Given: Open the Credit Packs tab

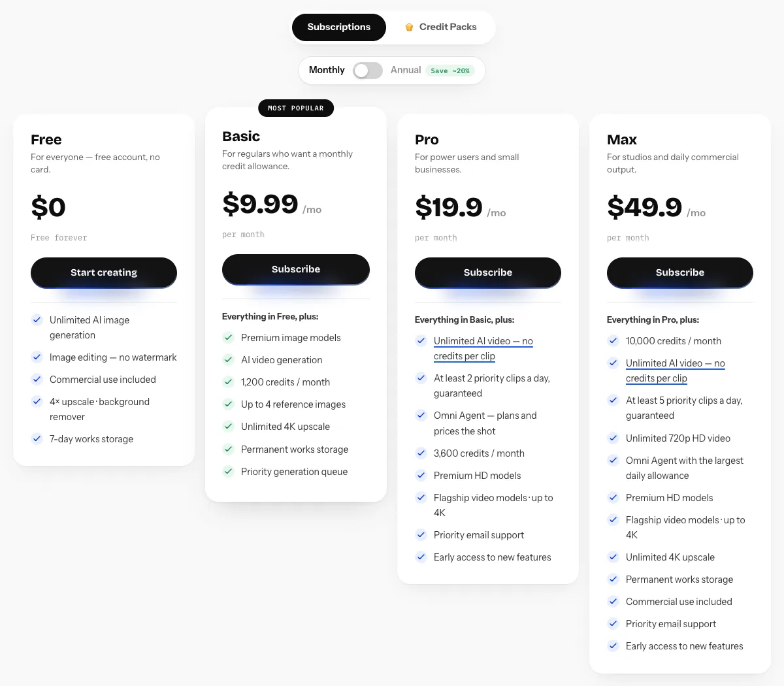Looking at the screenshot, I should coord(440,27).
